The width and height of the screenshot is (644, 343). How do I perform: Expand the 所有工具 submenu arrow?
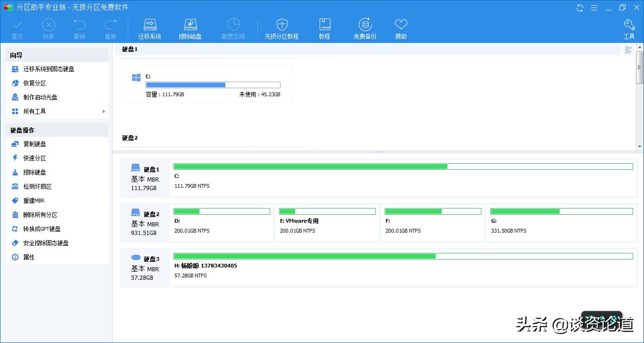pyautogui.click(x=104, y=111)
